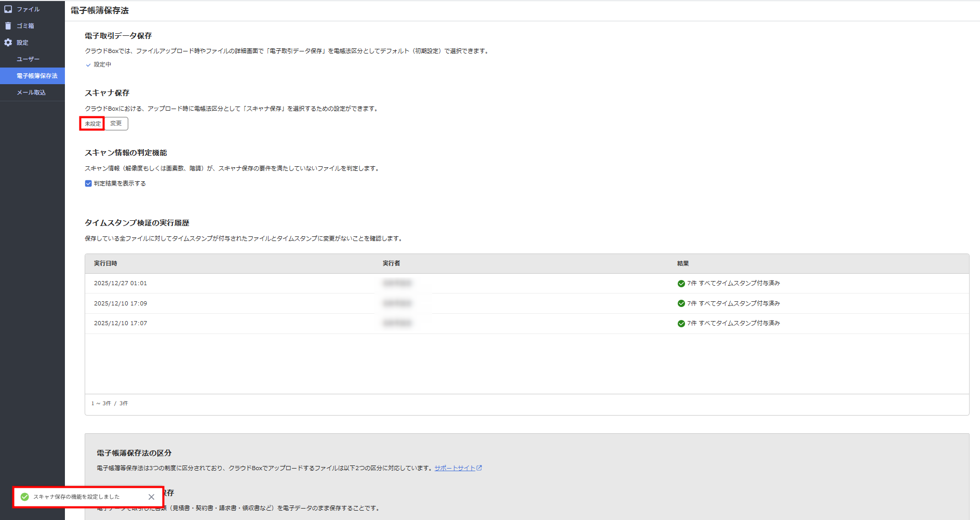The width and height of the screenshot is (980, 520).
Task: Click green check icon in 2025/12/10 17:09 row
Action: tap(681, 303)
